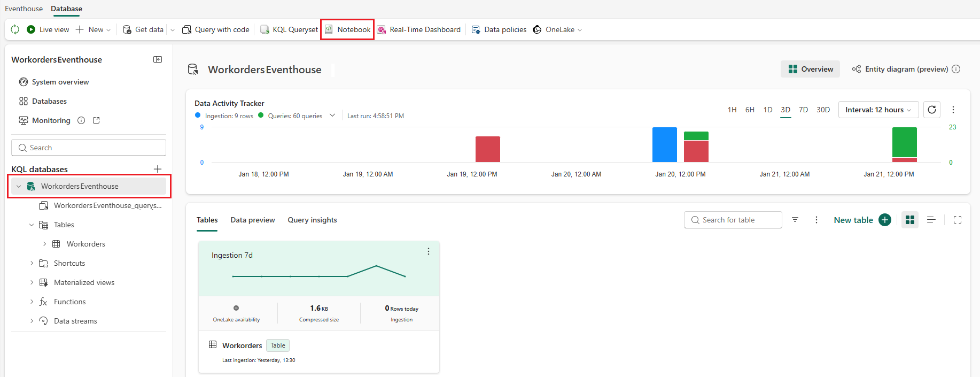Screen dimensions: 980x377
Task: Expand the Shortcuts tree node
Action: [x=32, y=263]
